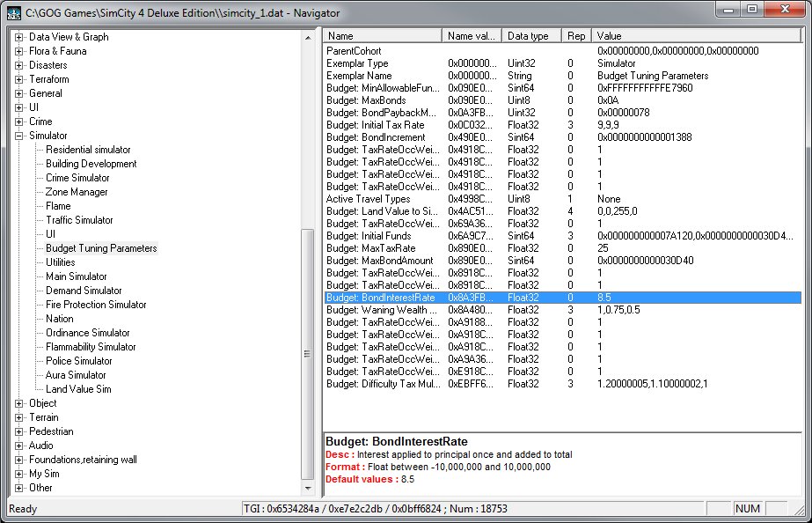Sort by the Rep column header
Image resolution: width=812 pixels, height=523 pixels.
(x=576, y=36)
